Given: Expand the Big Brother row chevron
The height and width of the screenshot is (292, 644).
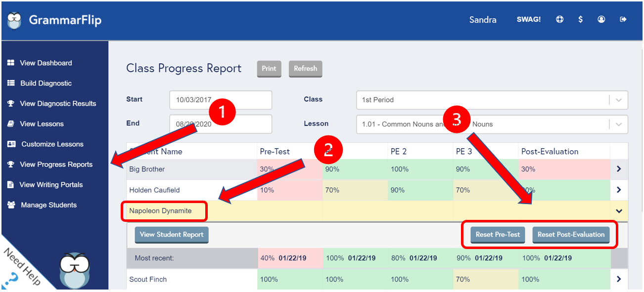Looking at the screenshot, I should 619,169.
